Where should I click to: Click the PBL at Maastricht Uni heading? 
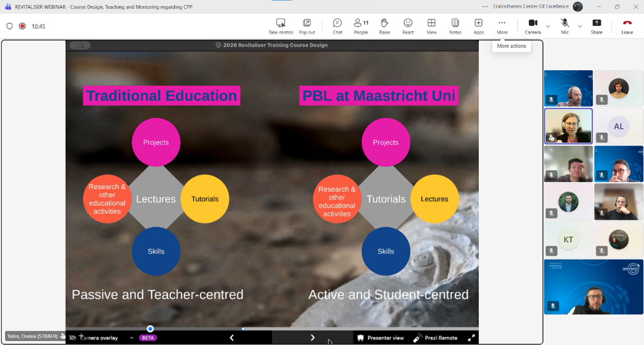pos(379,96)
